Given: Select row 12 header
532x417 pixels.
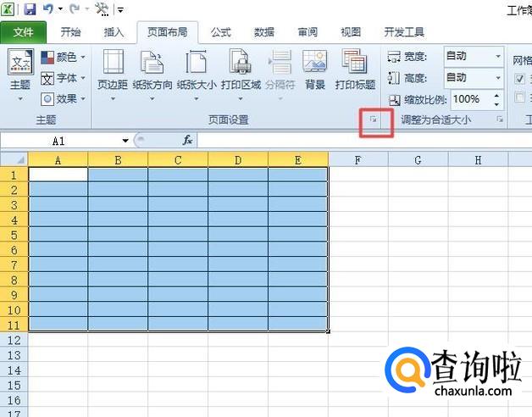Looking at the screenshot, I should click(14, 340).
